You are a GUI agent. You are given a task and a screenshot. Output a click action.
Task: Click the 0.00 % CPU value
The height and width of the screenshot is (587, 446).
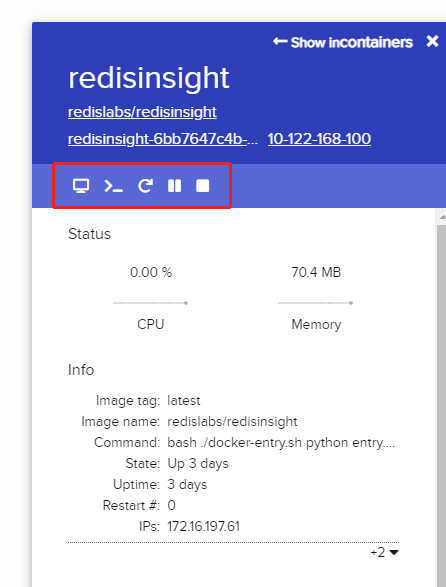click(x=151, y=272)
